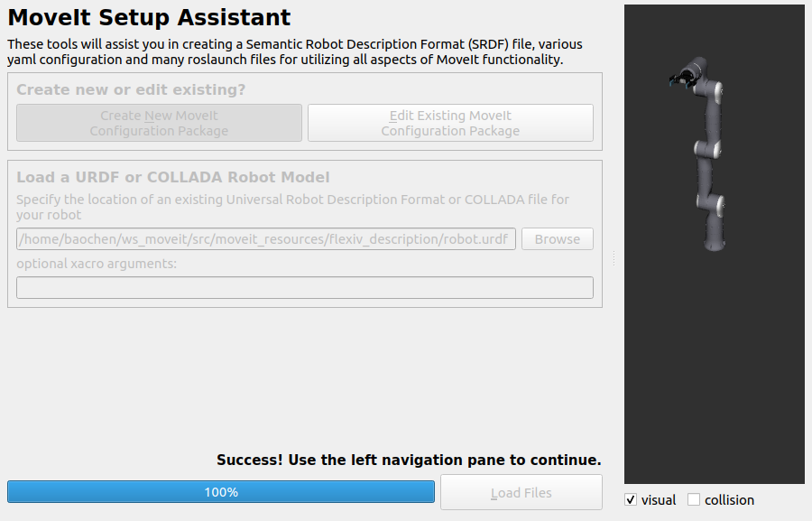Click the MoveIt Setup Assistant title
The height and width of the screenshot is (521, 812).
[x=149, y=18]
